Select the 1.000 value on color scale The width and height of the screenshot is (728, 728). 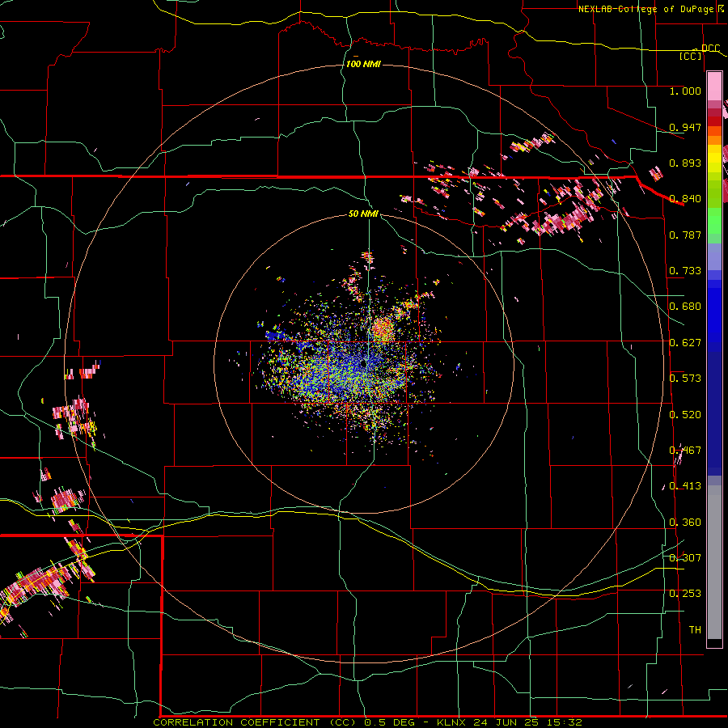pos(685,91)
